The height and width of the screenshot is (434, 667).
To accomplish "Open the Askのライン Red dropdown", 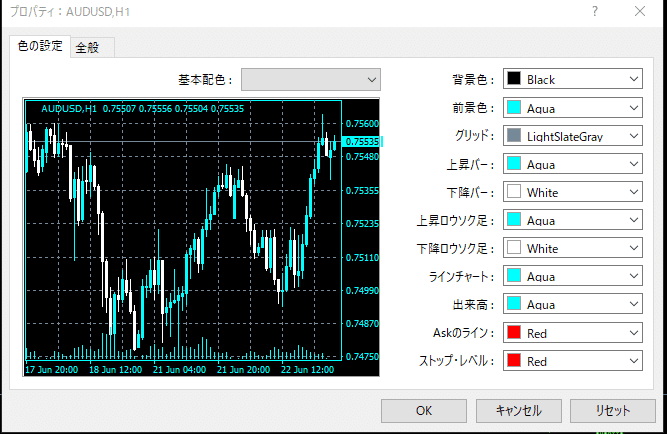I will point(573,333).
